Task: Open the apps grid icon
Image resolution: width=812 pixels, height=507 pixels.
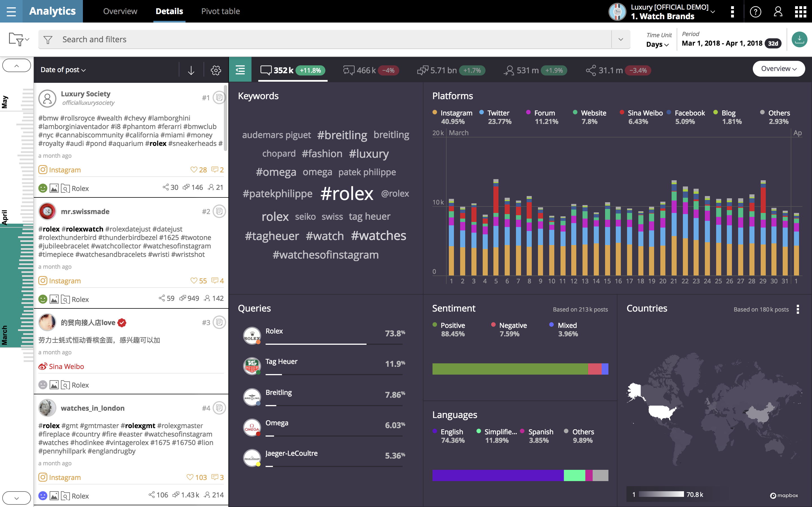Action: (x=800, y=12)
